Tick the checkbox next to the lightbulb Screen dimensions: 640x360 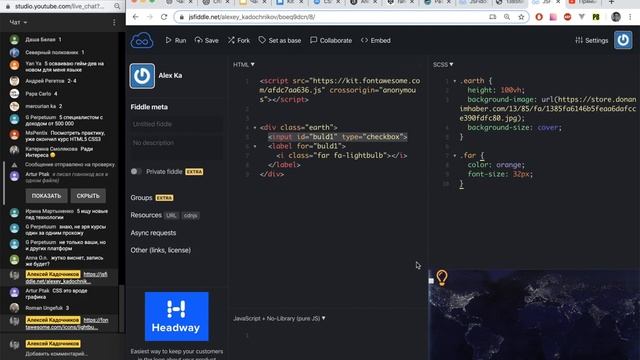click(431, 281)
